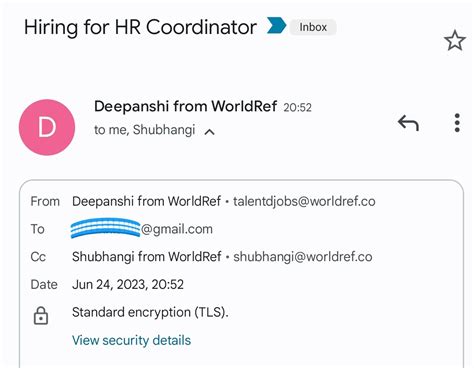474x368 pixels.
Task: Click the pink D sender avatar
Action: [47, 127]
